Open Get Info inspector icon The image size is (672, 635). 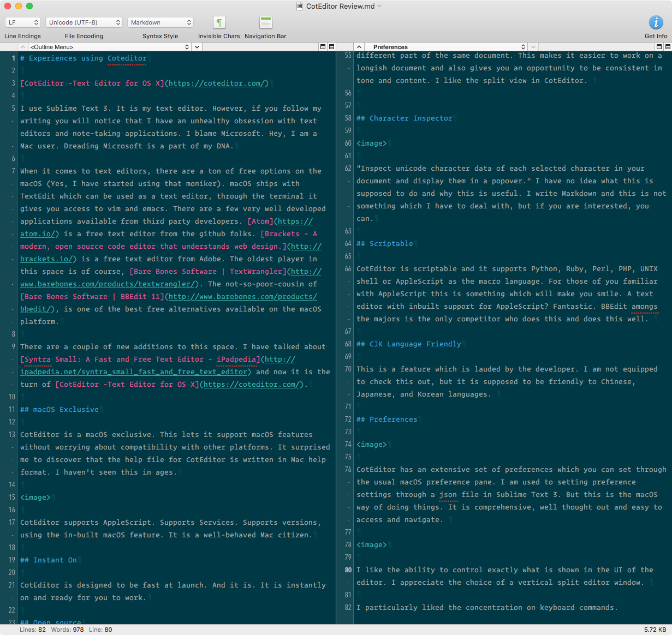656,22
